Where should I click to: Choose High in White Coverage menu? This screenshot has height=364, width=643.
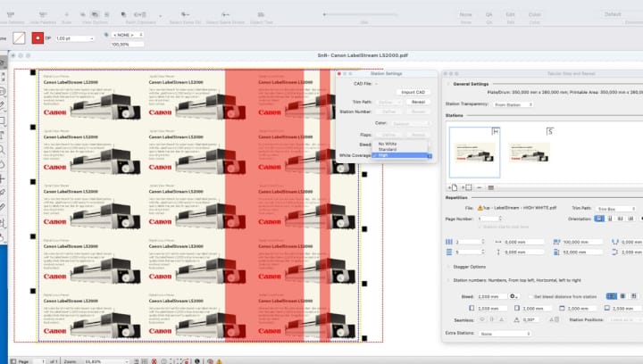pyautogui.click(x=400, y=155)
